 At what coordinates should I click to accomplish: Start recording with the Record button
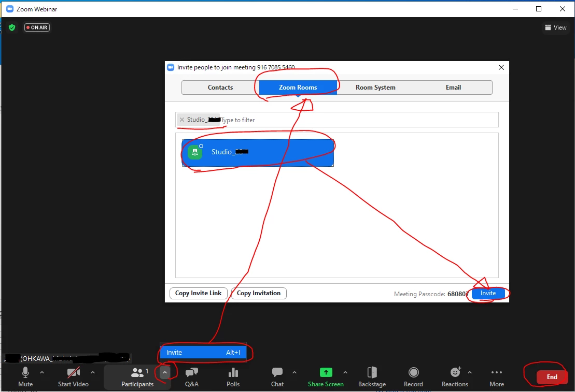[x=413, y=376]
